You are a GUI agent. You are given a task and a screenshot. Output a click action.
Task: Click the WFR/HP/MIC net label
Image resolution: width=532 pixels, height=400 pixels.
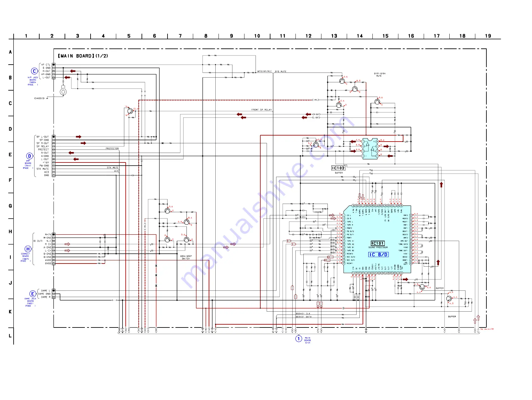point(264,72)
